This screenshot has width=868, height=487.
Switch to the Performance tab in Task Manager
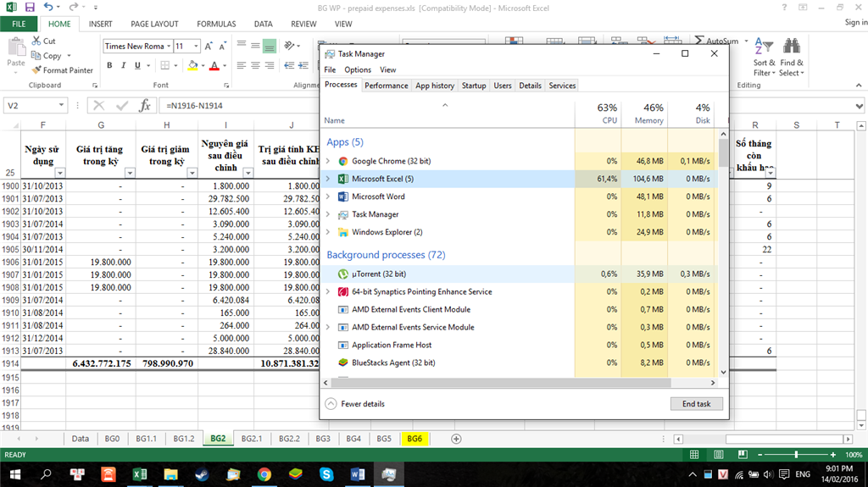point(386,86)
